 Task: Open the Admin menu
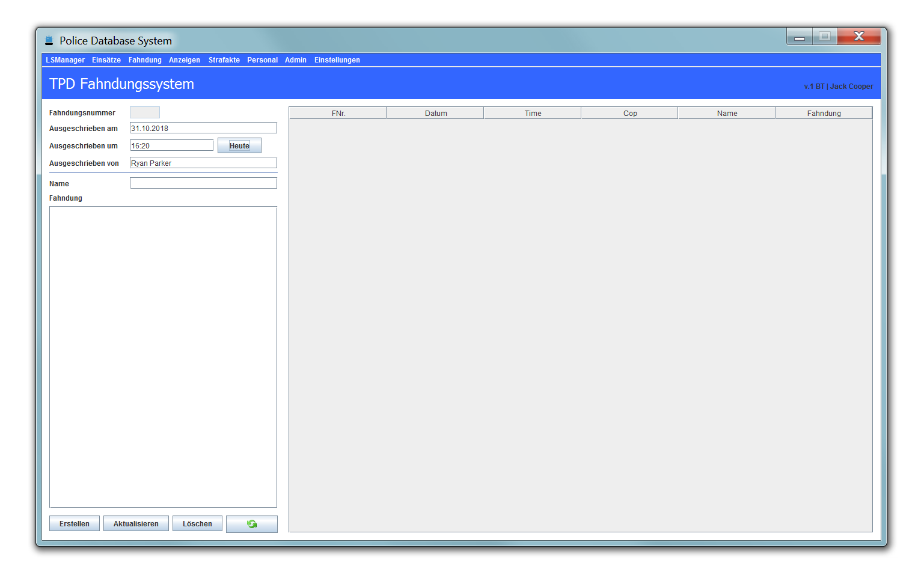point(296,60)
